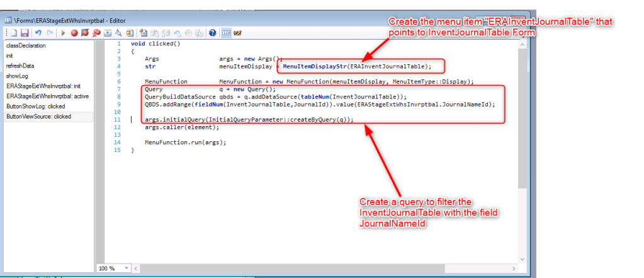Screen dimensions: 644x278
Task: Select the refreshData method
Action: (x=20, y=66)
